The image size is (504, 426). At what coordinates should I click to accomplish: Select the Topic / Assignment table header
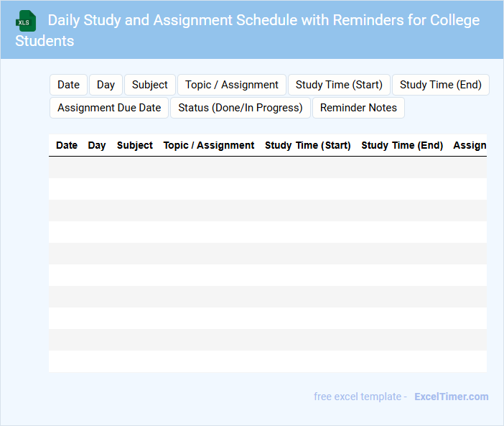[x=209, y=145]
